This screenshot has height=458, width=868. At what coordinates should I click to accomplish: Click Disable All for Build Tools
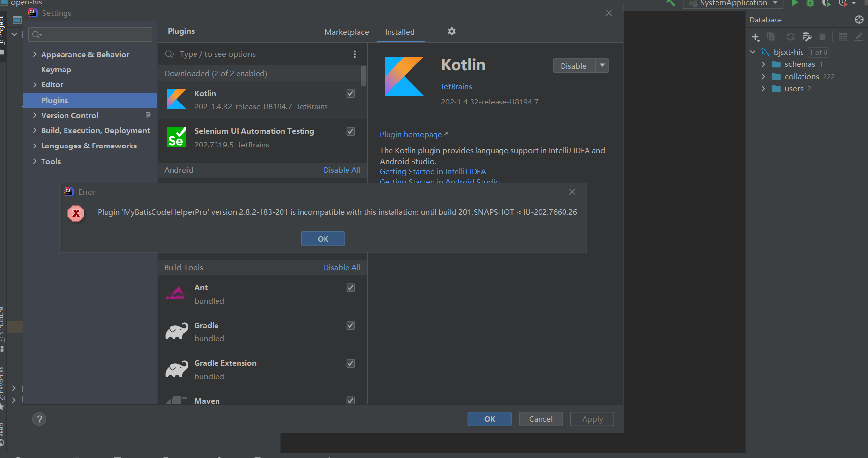pyautogui.click(x=342, y=267)
